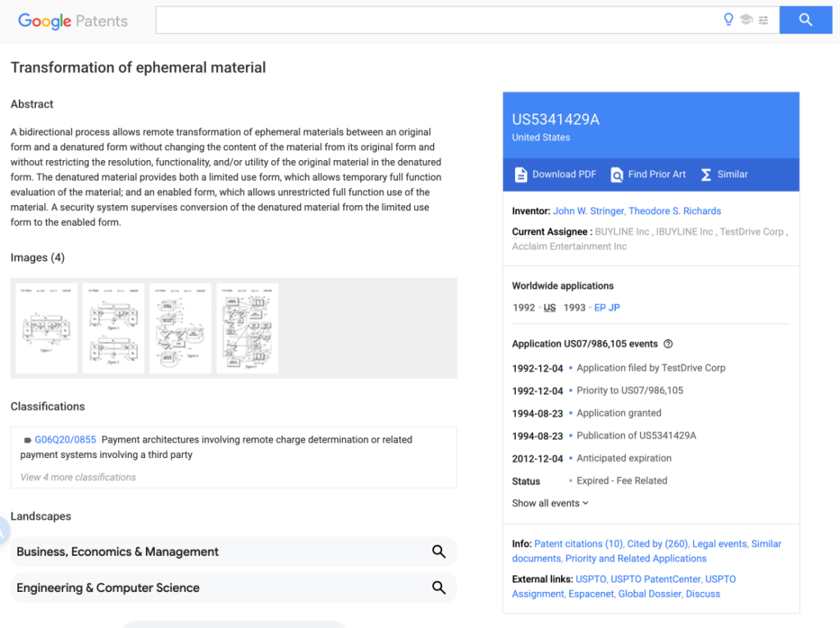Image resolution: width=840 pixels, height=628 pixels.
Task: Open Discuss external link
Action: coord(703,594)
